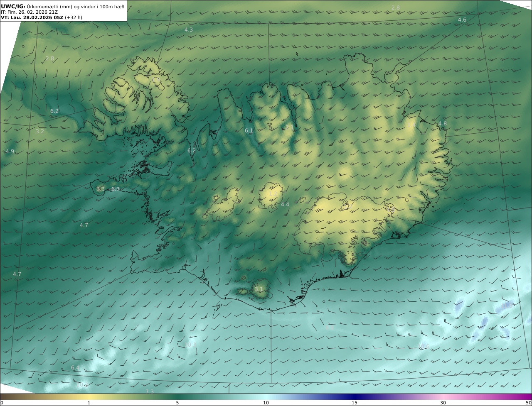The height and width of the screenshot is (406, 532).
Task: Click the colorbar tick labeled 0
Action: pos(2,403)
